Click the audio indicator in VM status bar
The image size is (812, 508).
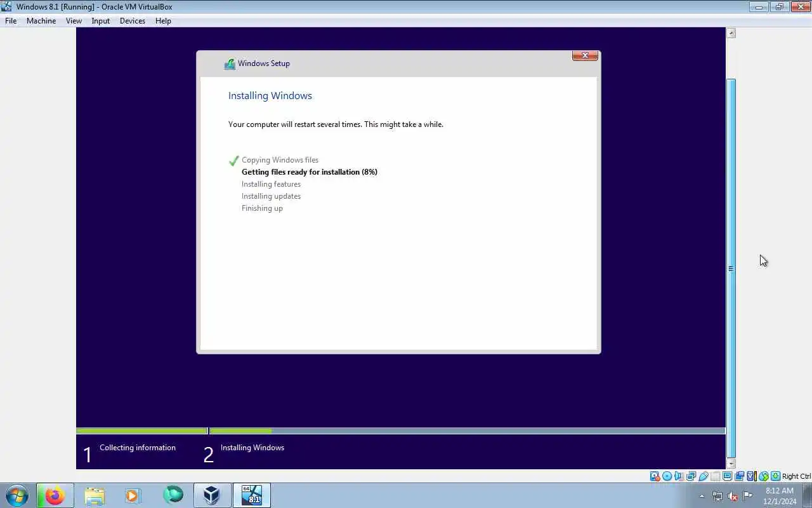coord(679,476)
